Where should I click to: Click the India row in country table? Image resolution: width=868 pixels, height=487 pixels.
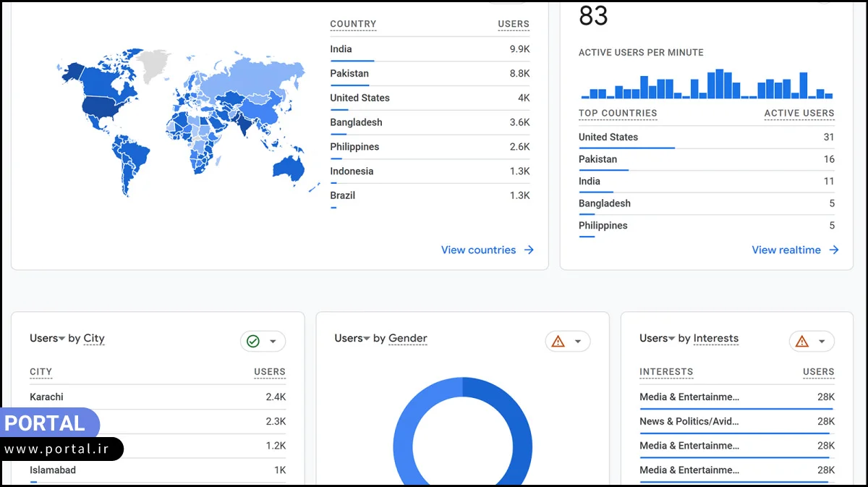coord(430,49)
